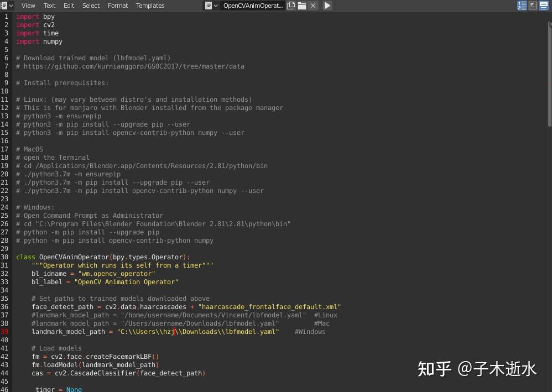Open the Templates menu
This screenshot has width=552, height=392.
pos(150,5)
